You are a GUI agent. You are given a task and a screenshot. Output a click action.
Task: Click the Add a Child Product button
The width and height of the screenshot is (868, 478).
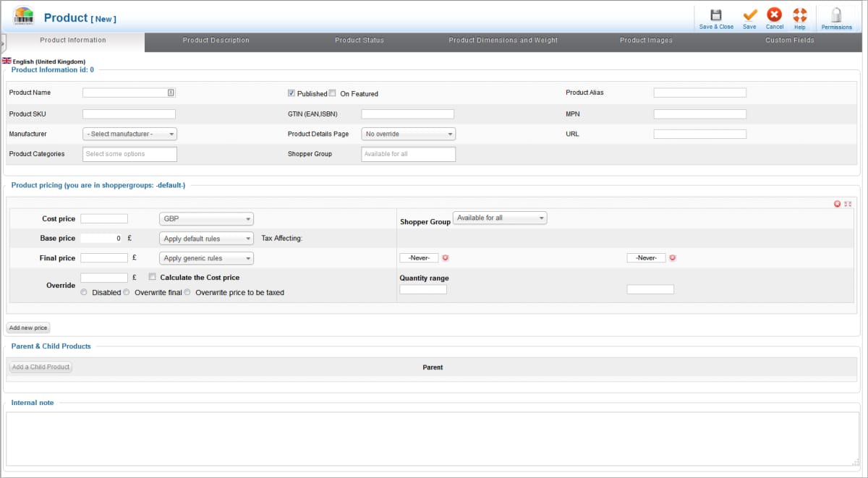coord(41,367)
